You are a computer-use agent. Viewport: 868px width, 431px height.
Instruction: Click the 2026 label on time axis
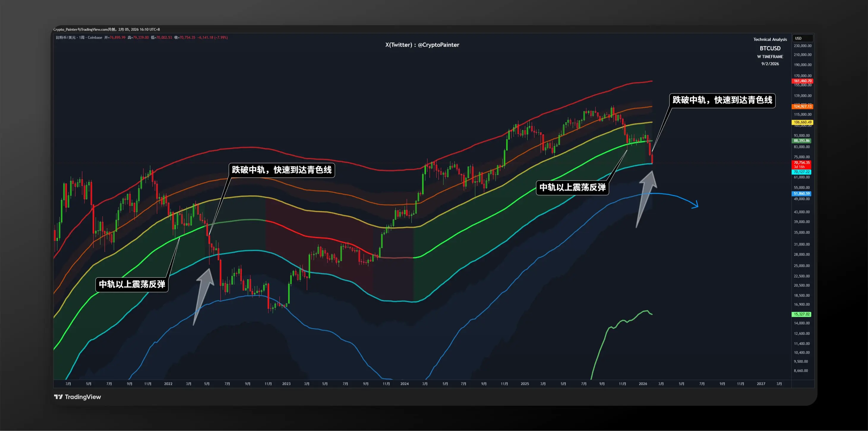point(643,384)
